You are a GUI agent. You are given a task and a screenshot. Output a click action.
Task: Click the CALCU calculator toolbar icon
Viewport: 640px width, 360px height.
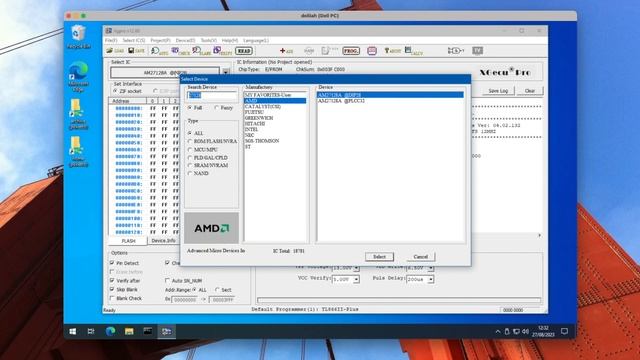point(413,51)
